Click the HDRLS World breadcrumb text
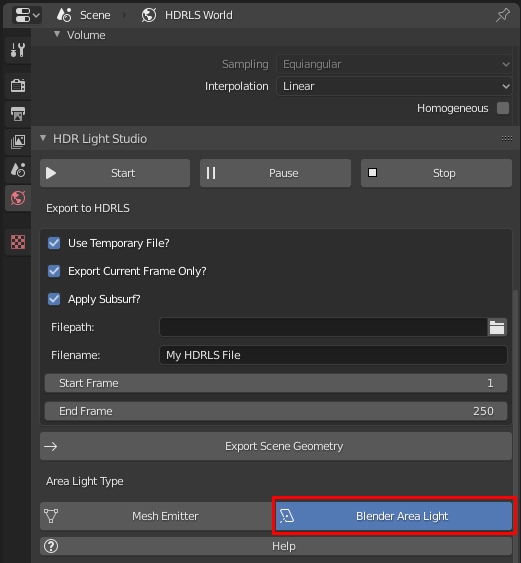 pyautogui.click(x=199, y=15)
